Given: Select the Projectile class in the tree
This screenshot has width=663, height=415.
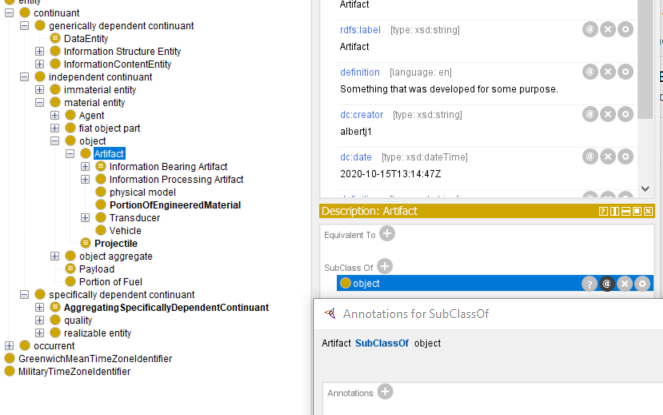Looking at the screenshot, I should [x=115, y=243].
